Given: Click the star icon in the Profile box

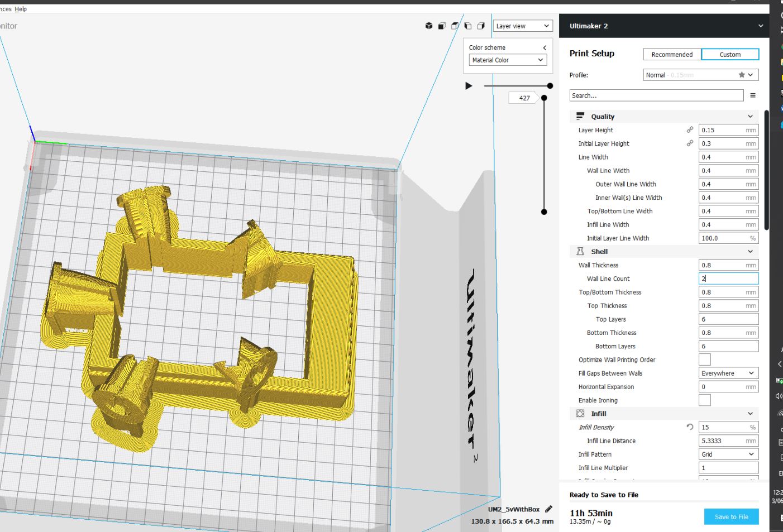Looking at the screenshot, I should [742, 75].
